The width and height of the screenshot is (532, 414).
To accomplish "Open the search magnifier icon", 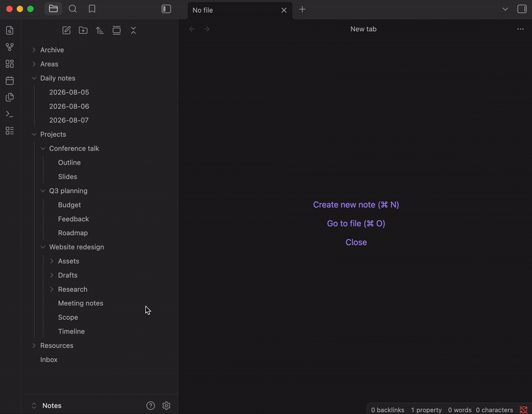I will pyautogui.click(x=73, y=9).
